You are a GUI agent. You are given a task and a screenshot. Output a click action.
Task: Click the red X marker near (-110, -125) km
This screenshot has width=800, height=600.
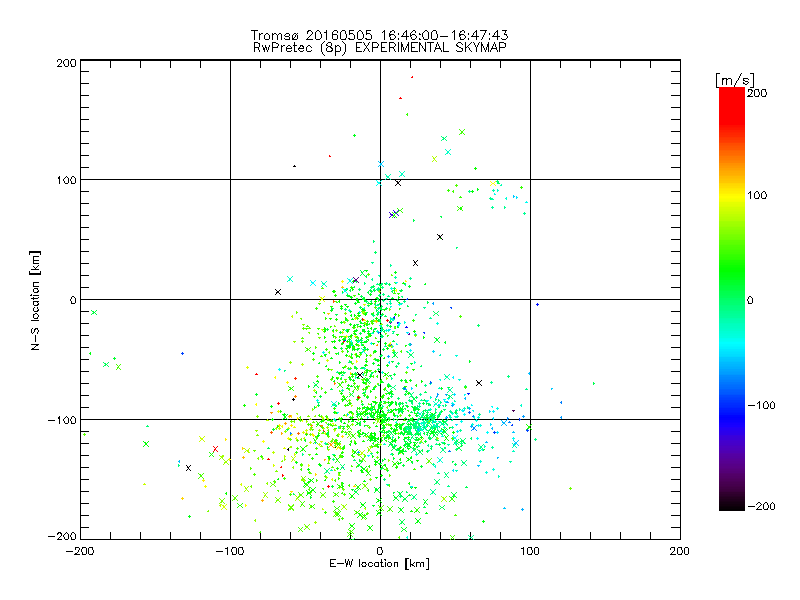[x=215, y=449]
